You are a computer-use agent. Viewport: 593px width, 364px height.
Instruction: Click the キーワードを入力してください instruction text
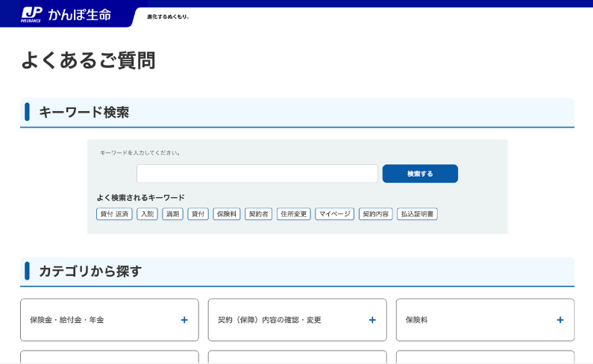pos(140,153)
